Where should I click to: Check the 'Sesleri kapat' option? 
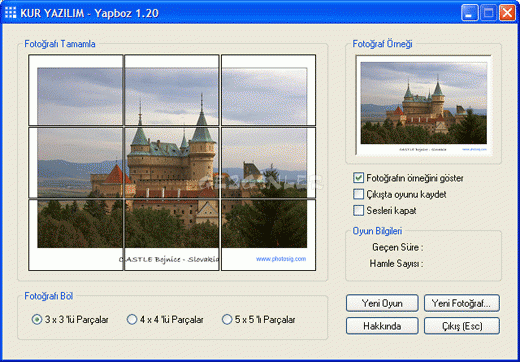tap(358, 211)
